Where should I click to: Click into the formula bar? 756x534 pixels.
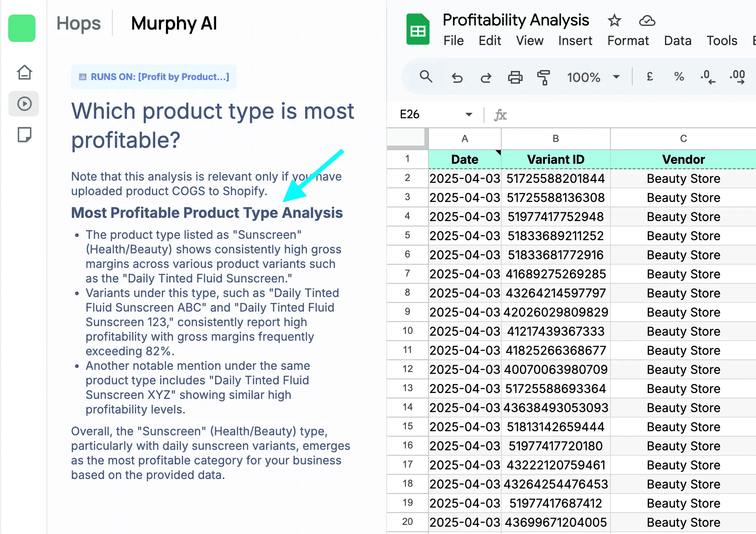[632, 115]
